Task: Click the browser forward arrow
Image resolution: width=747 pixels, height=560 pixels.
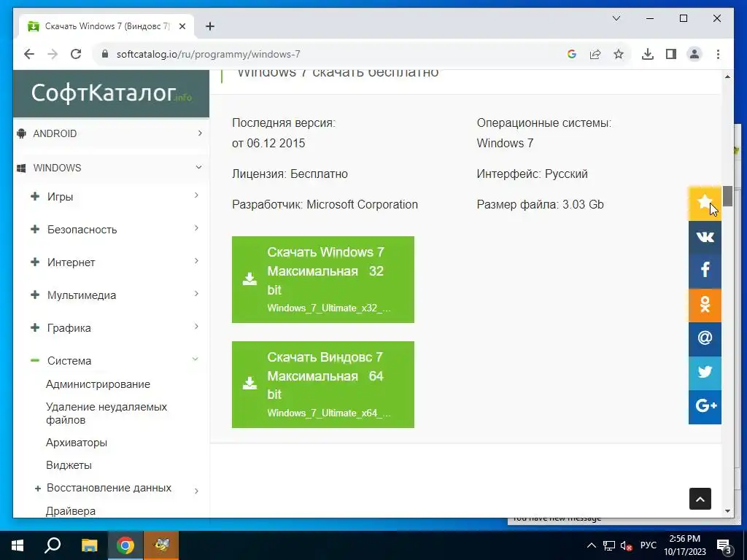Action: 53,54
